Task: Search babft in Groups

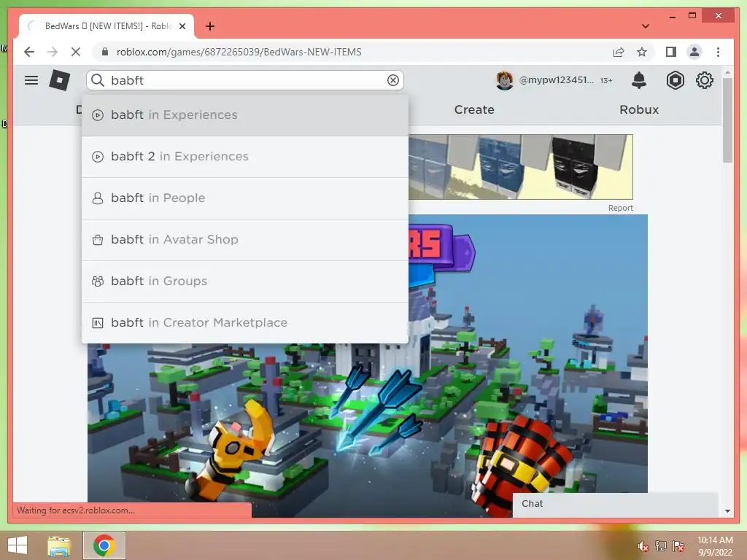Action: tap(245, 281)
